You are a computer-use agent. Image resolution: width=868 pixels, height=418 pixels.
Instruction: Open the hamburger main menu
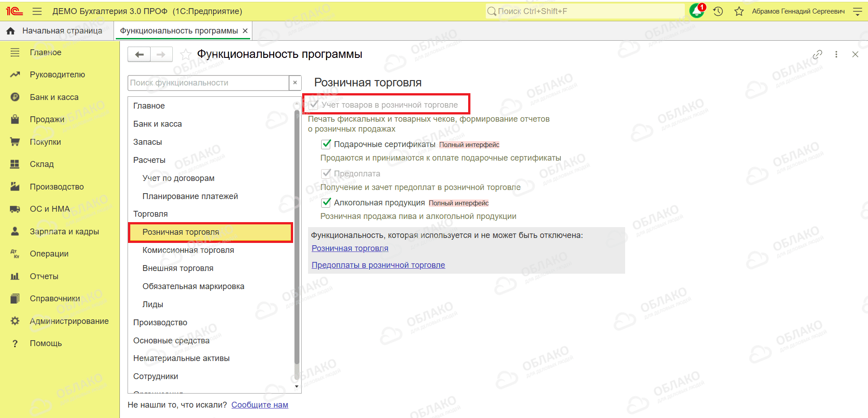coord(37,11)
